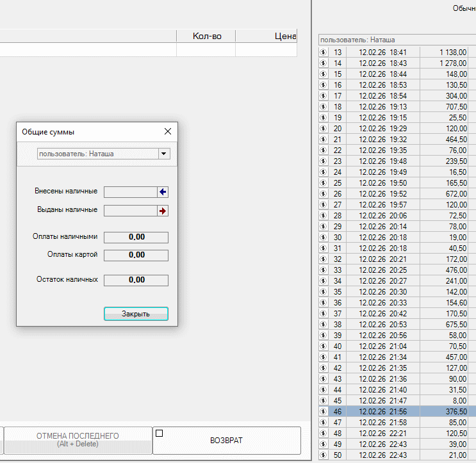Click the Остаток наличных value field

pyautogui.click(x=136, y=280)
